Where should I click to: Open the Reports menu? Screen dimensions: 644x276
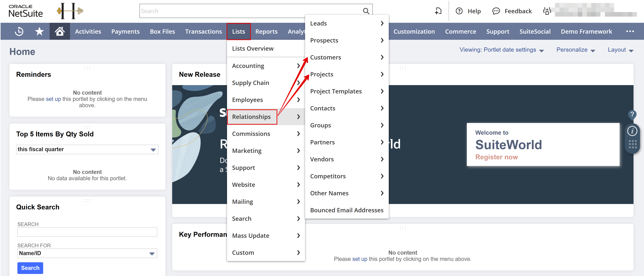[266, 32]
